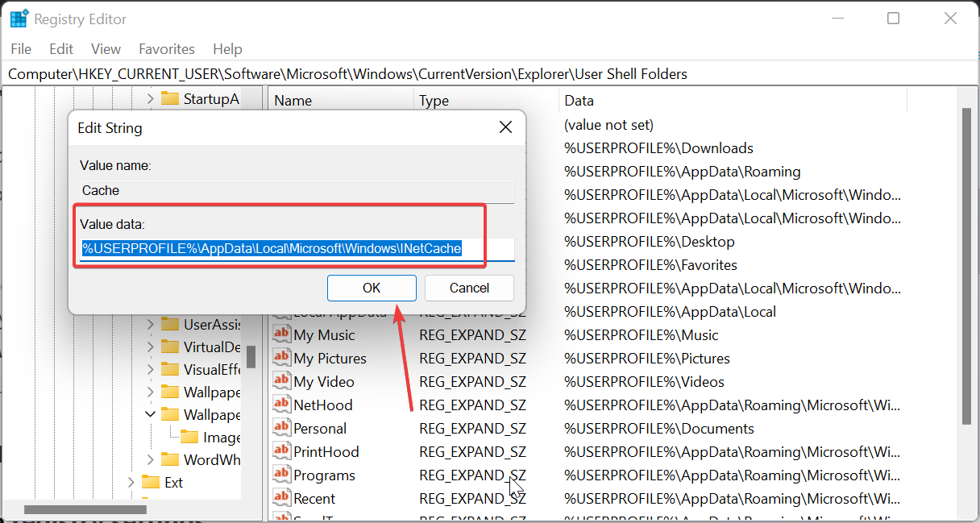Expand the VirtualDe tree node
This screenshot has width=980, height=523.
pyautogui.click(x=150, y=347)
